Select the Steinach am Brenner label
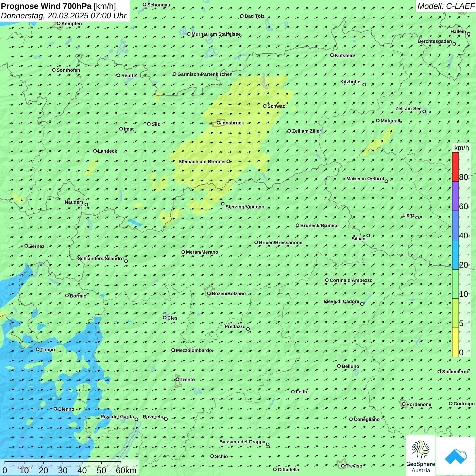 (202, 161)
